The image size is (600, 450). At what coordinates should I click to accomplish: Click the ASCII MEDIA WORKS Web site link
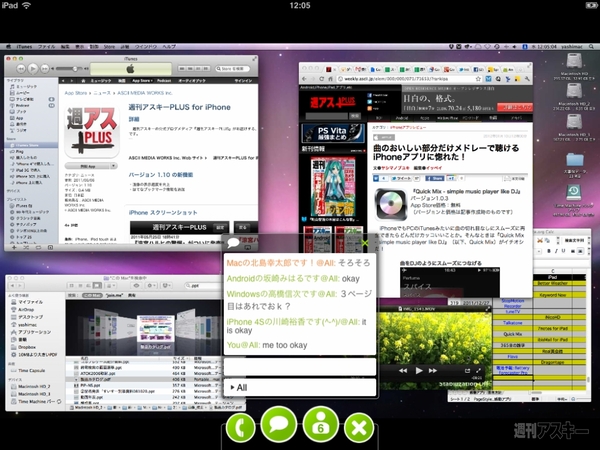[168, 158]
